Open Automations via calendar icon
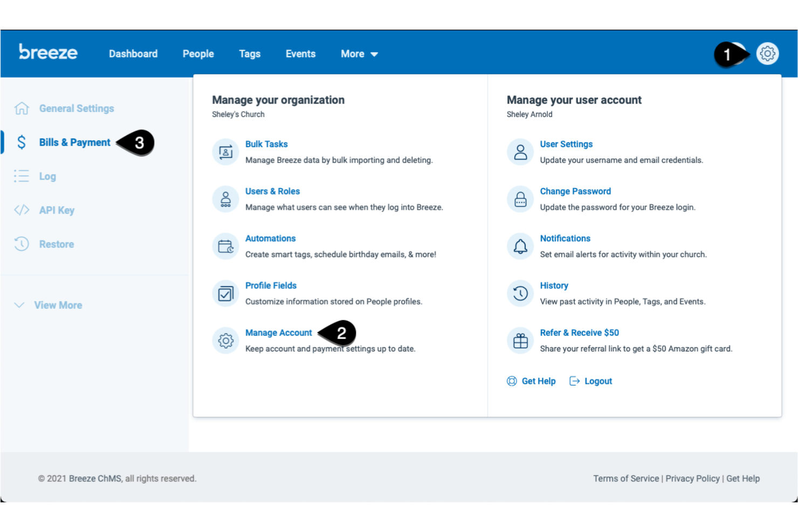The width and height of the screenshot is (798, 532). 225,246
